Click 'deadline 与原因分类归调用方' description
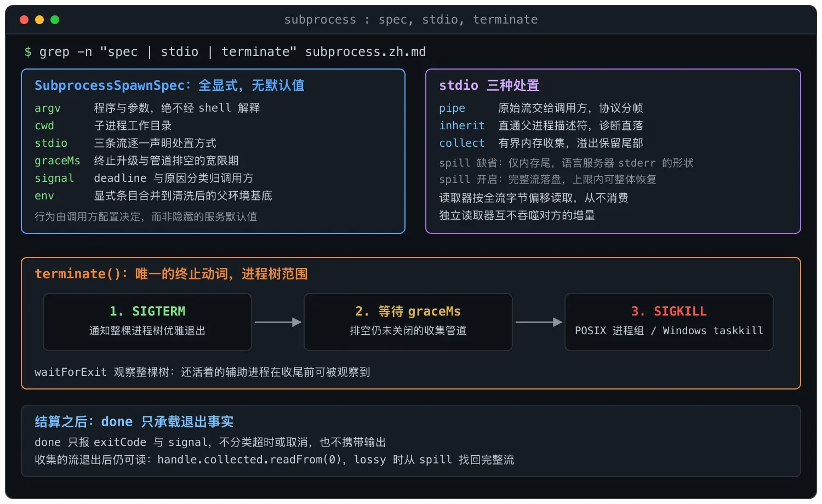Image resolution: width=822 pixels, height=504 pixels. 174,178
